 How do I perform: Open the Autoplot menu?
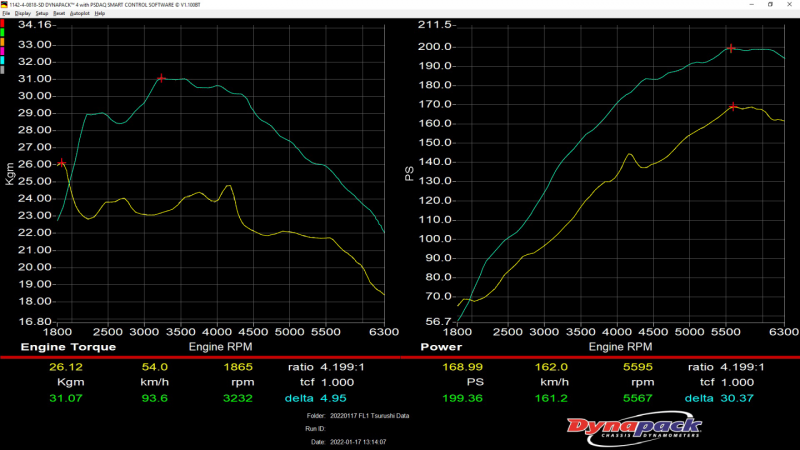[x=79, y=13]
